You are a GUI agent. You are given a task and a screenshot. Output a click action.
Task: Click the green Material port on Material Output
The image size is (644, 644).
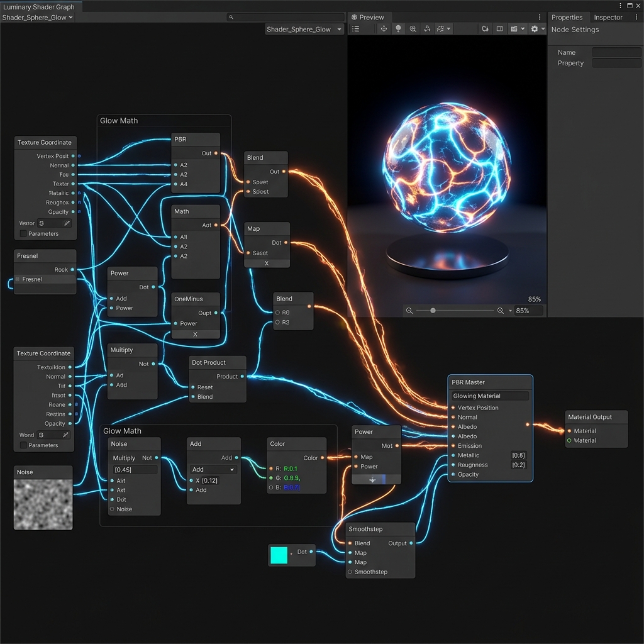click(x=569, y=440)
